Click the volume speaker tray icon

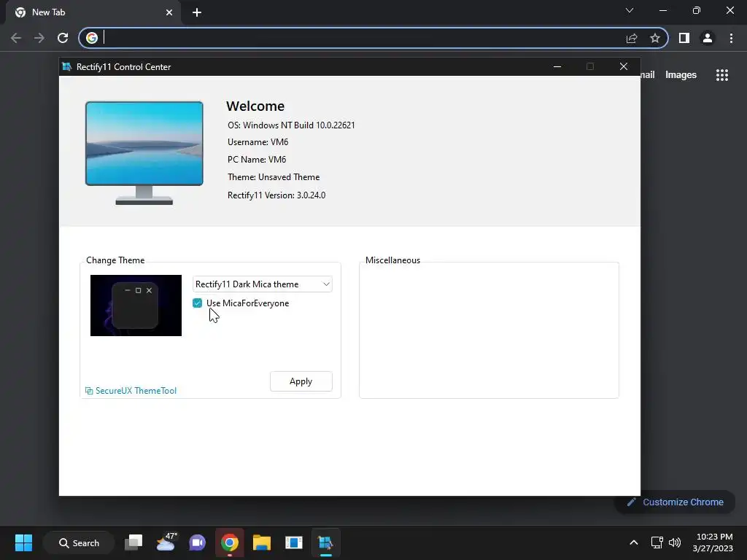(675, 542)
